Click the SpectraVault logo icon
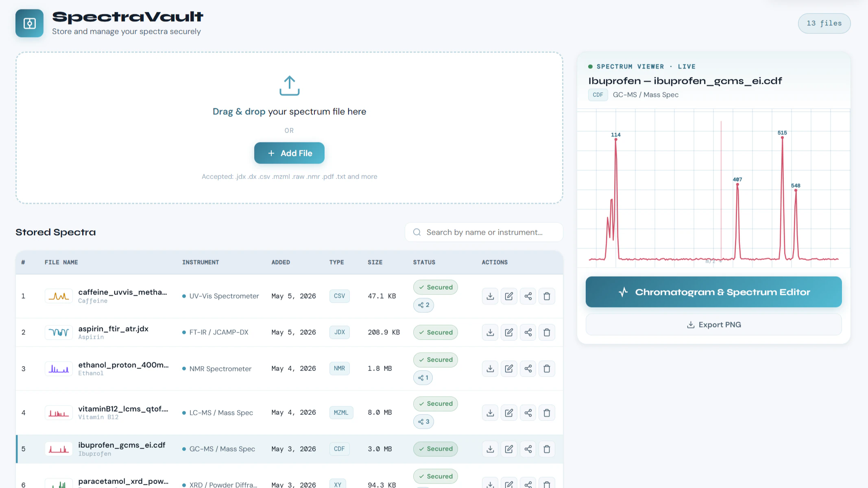This screenshot has width=868, height=488. [x=29, y=23]
